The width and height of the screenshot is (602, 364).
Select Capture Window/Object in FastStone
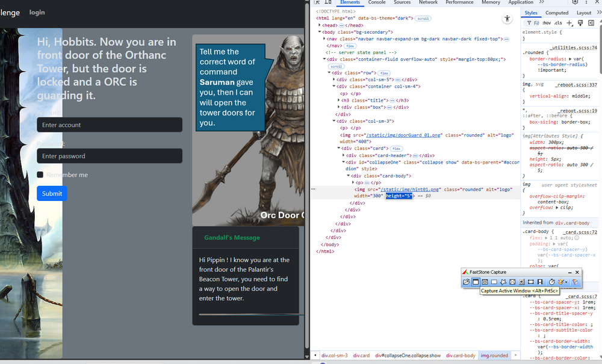click(485, 282)
